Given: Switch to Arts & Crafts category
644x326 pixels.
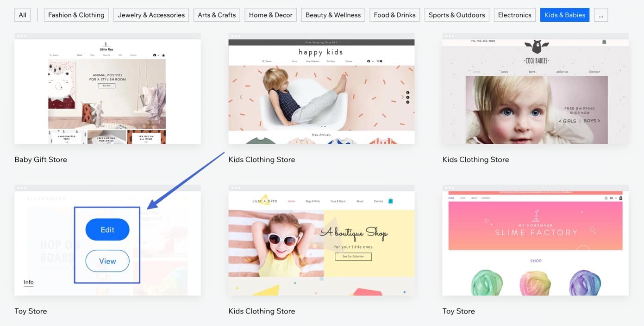Looking at the screenshot, I should pyautogui.click(x=217, y=15).
